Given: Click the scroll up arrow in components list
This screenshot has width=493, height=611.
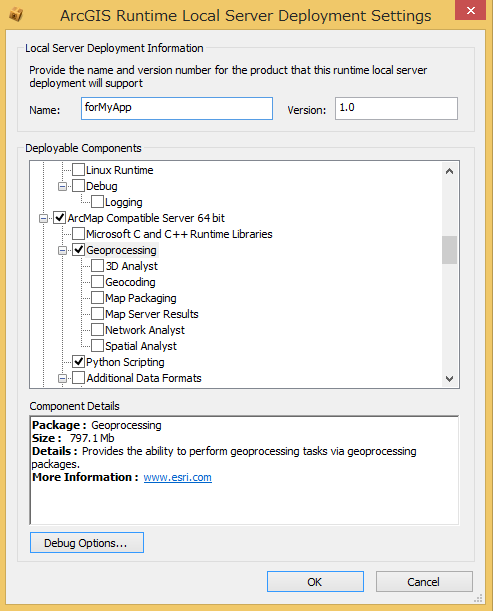Looking at the screenshot, I should (x=449, y=171).
